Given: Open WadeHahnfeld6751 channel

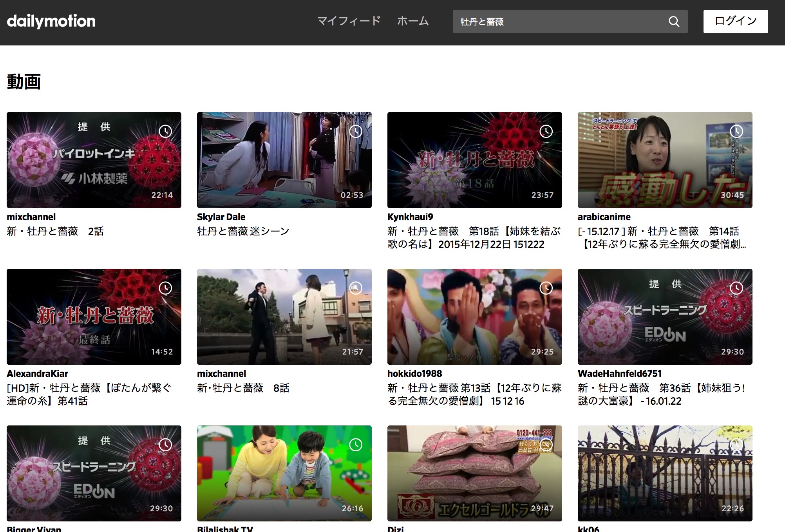Looking at the screenshot, I should [x=620, y=374].
